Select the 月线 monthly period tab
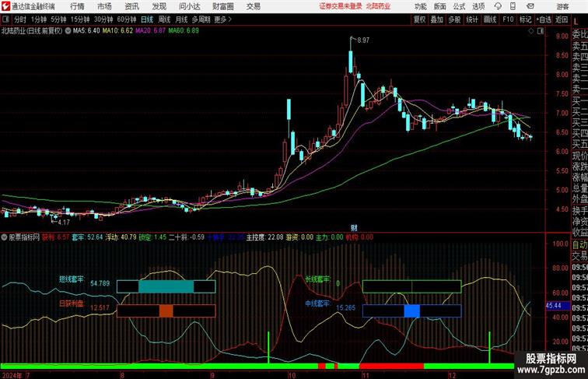The image size is (588, 379). point(181,19)
